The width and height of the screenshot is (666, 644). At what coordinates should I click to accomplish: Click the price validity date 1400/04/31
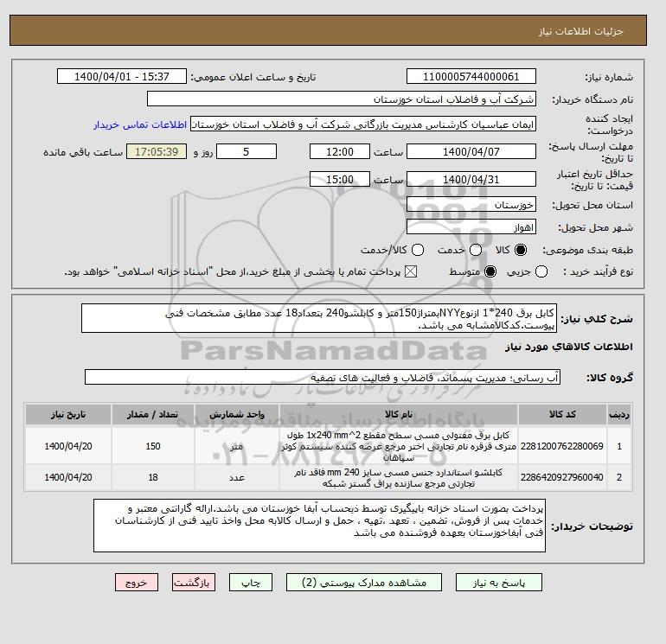[471, 179]
